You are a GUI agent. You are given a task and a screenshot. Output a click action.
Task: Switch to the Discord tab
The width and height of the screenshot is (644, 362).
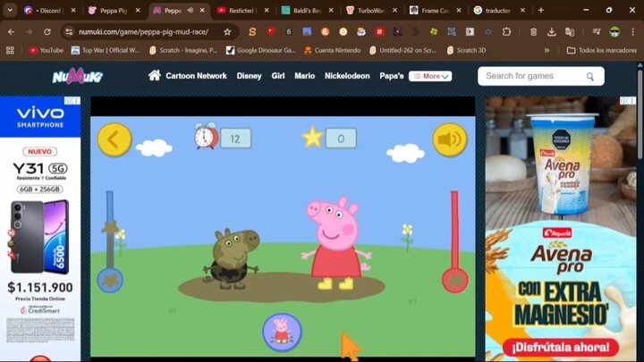(50, 10)
